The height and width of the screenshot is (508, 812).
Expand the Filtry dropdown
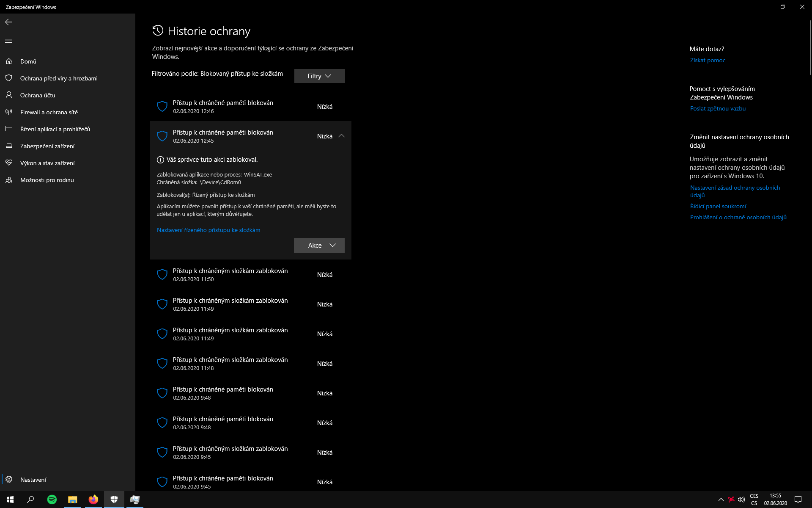click(319, 76)
